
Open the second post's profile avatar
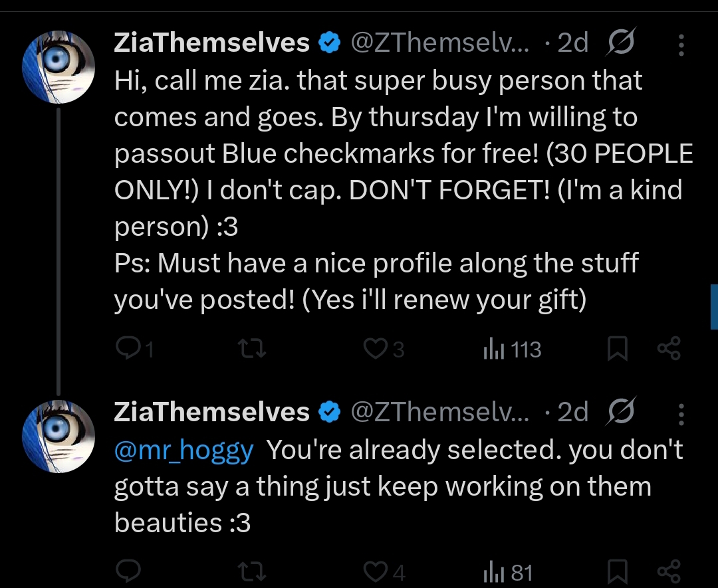coord(59,436)
